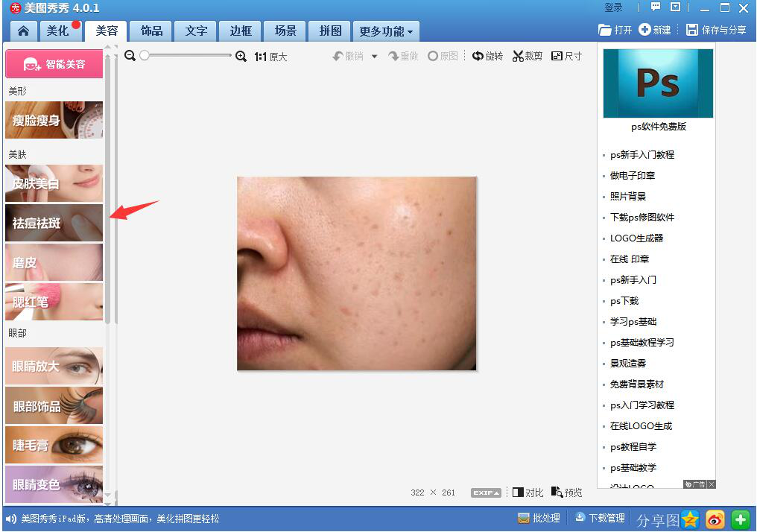Click the 登录 login link
The height and width of the screenshot is (532, 757).
[x=614, y=7]
